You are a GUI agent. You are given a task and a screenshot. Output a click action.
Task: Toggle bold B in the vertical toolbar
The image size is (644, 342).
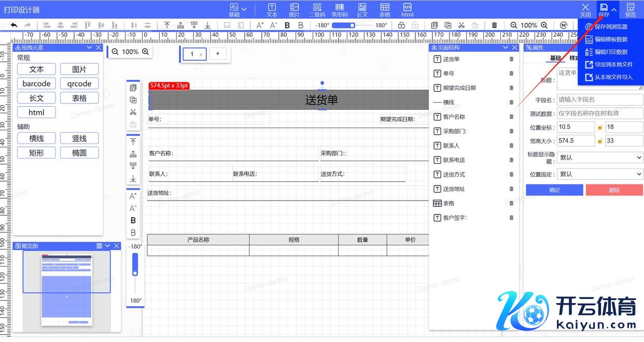[133, 221]
